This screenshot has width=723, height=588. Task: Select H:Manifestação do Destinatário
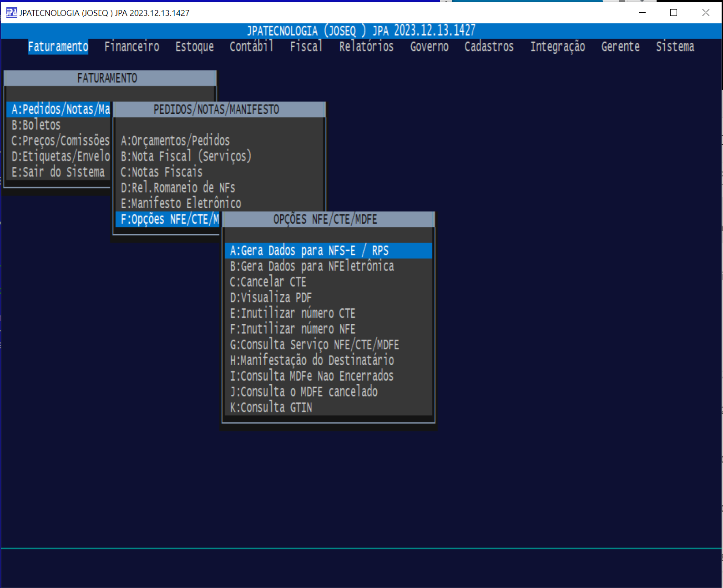(x=312, y=361)
